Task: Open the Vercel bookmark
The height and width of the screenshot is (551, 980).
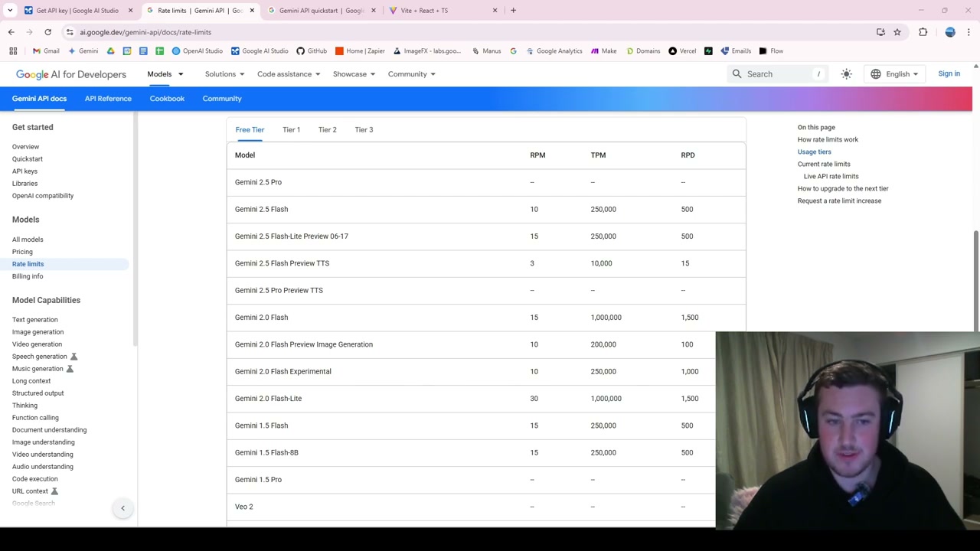Action: (682, 51)
